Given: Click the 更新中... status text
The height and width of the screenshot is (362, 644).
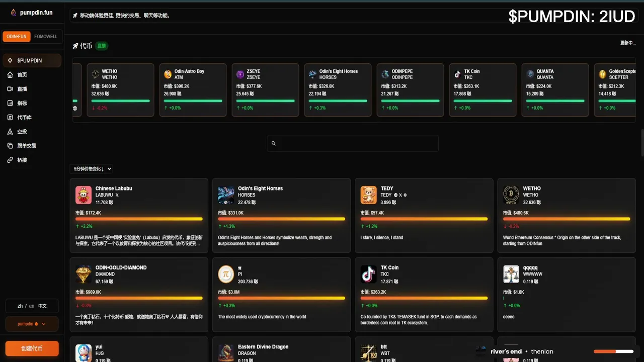Looking at the screenshot, I should tap(628, 43).
